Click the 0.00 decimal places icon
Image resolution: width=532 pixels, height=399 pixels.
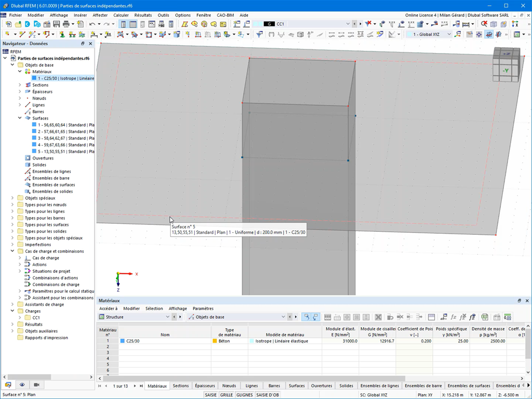pyautogui.click(x=508, y=317)
